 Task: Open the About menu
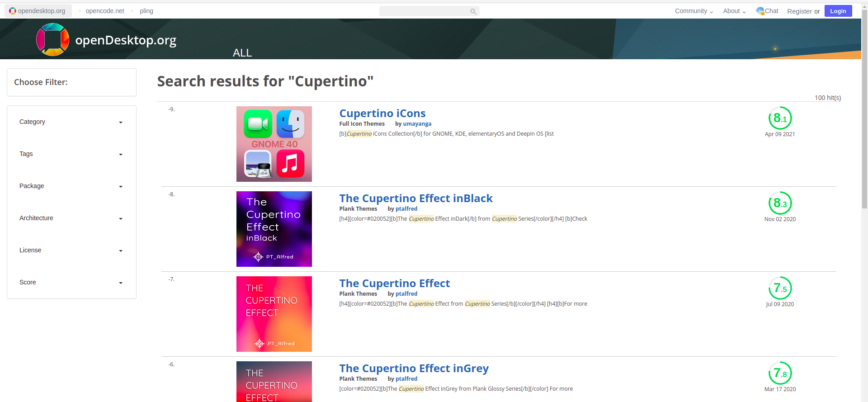734,11
